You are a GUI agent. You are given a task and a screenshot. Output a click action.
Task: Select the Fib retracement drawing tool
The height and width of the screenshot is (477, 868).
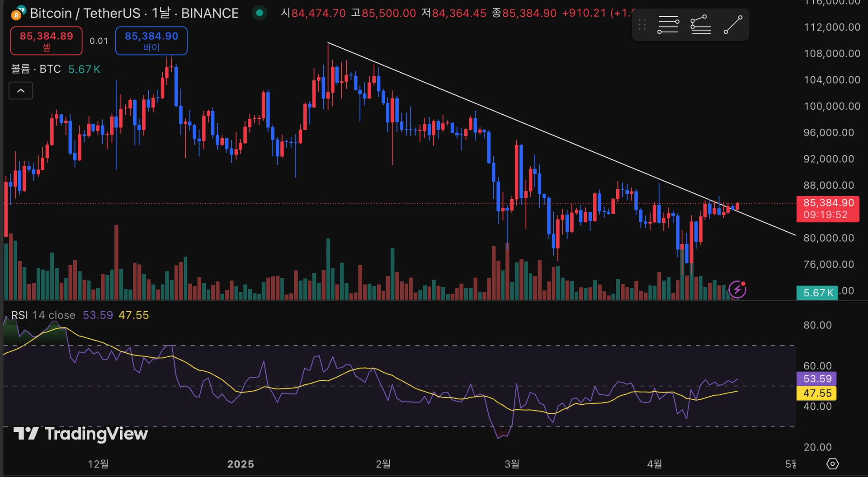pos(668,25)
